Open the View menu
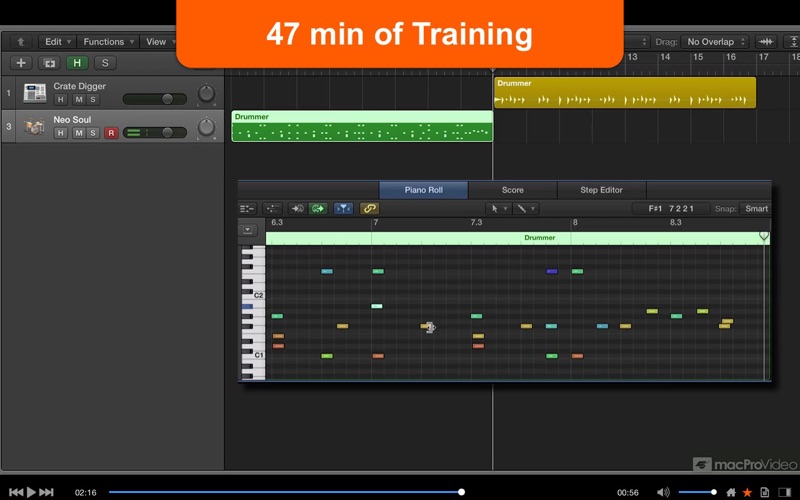 [x=160, y=42]
